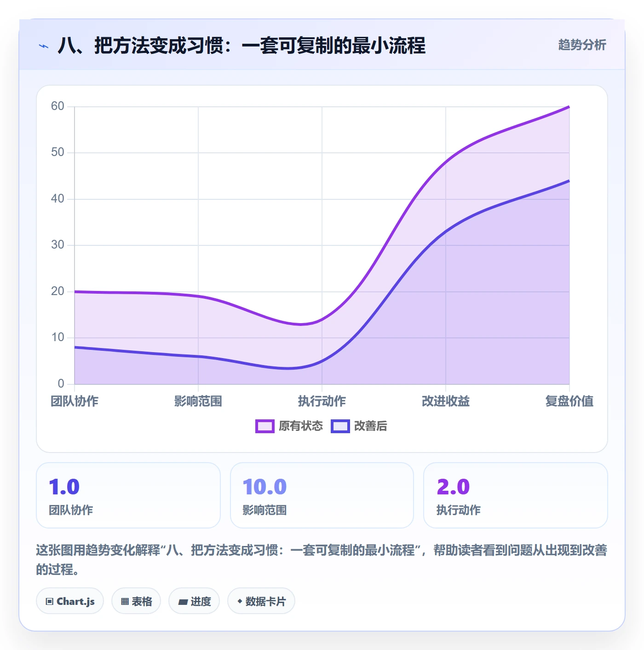Click the description paragraph starting 这张图用趋势变化
This screenshot has height=650, width=644.
pos(322,560)
